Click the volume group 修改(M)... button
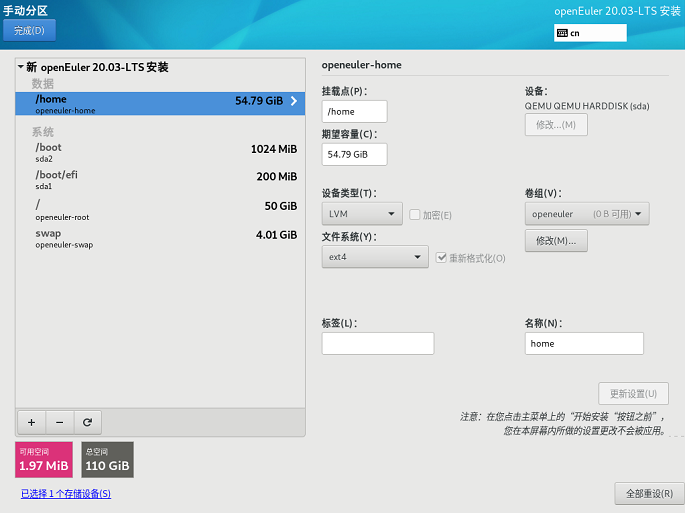685x513 pixels. (556, 241)
